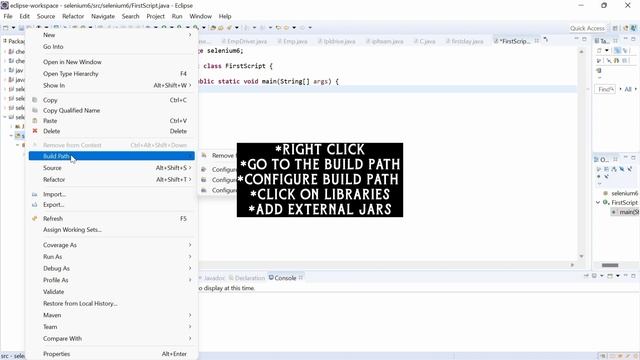Open the Window menu
Screen dimensions: 640x360
(200, 16)
